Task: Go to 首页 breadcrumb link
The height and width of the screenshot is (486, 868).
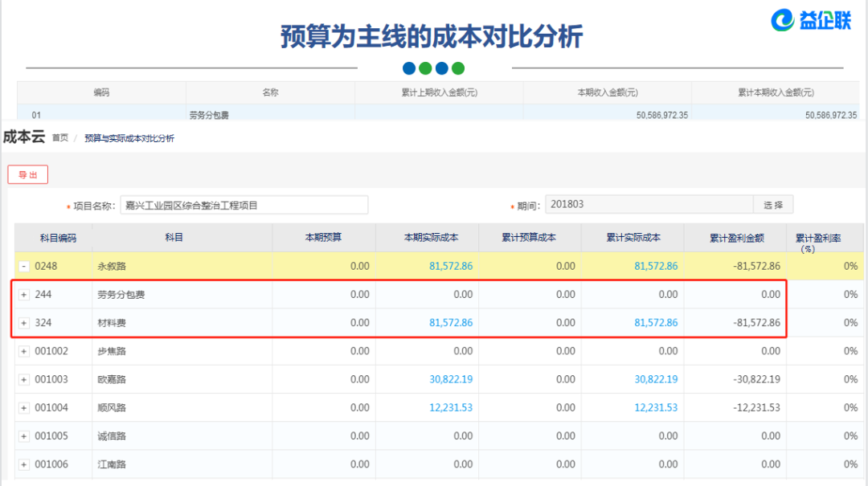Action: pyautogui.click(x=59, y=138)
